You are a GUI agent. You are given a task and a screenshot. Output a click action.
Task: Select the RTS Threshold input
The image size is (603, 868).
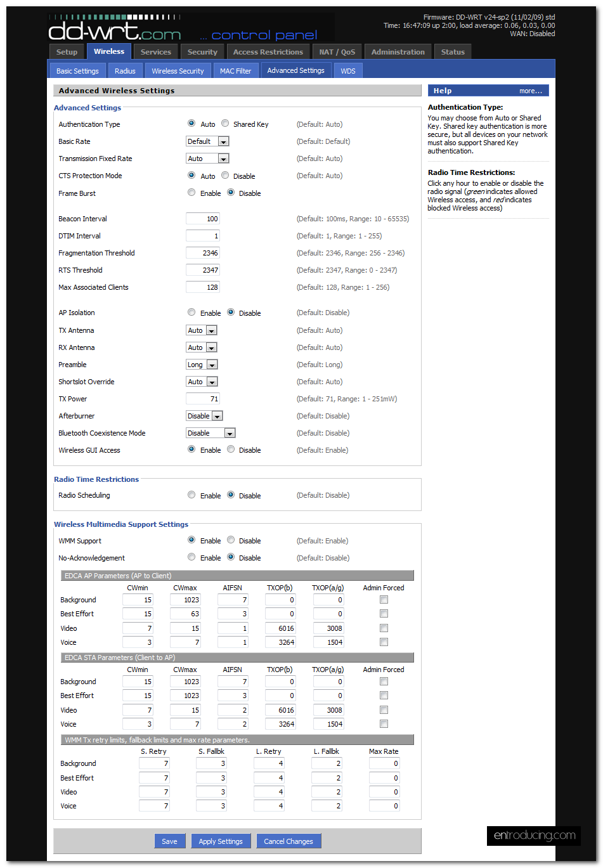(203, 270)
